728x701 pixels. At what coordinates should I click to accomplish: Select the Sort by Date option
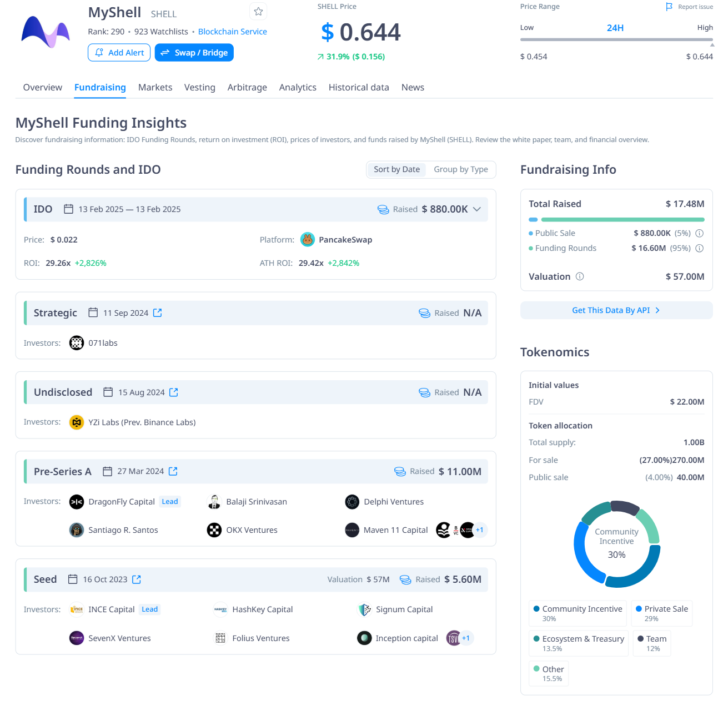(396, 169)
